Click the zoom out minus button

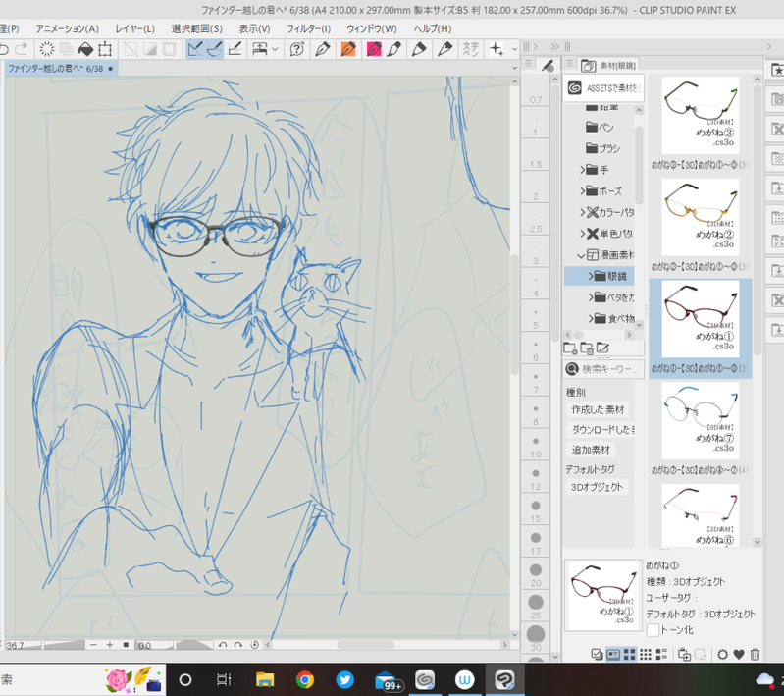(x=93, y=645)
